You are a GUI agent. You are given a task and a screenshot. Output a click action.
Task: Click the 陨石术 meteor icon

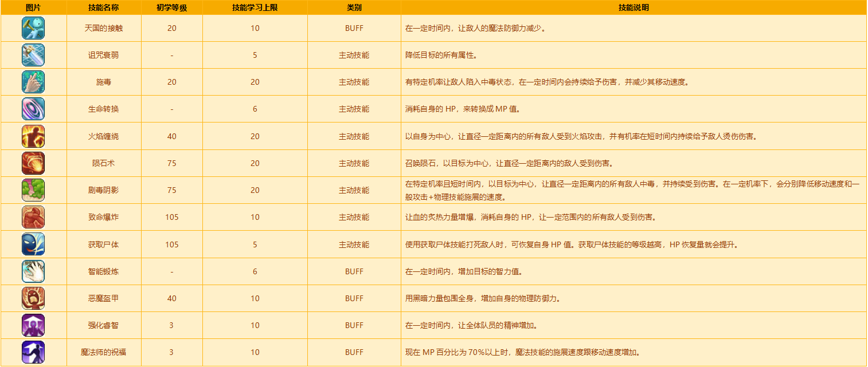(33, 163)
